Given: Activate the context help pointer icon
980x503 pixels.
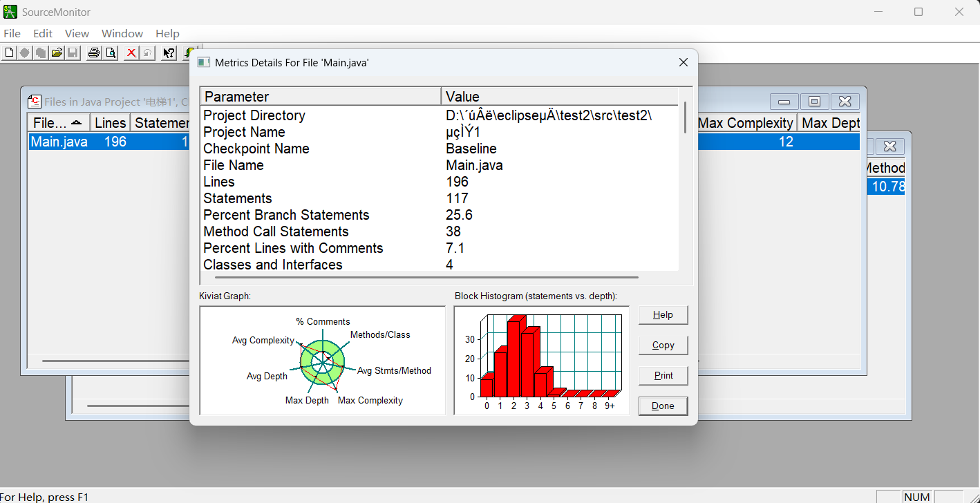Looking at the screenshot, I should (x=169, y=53).
